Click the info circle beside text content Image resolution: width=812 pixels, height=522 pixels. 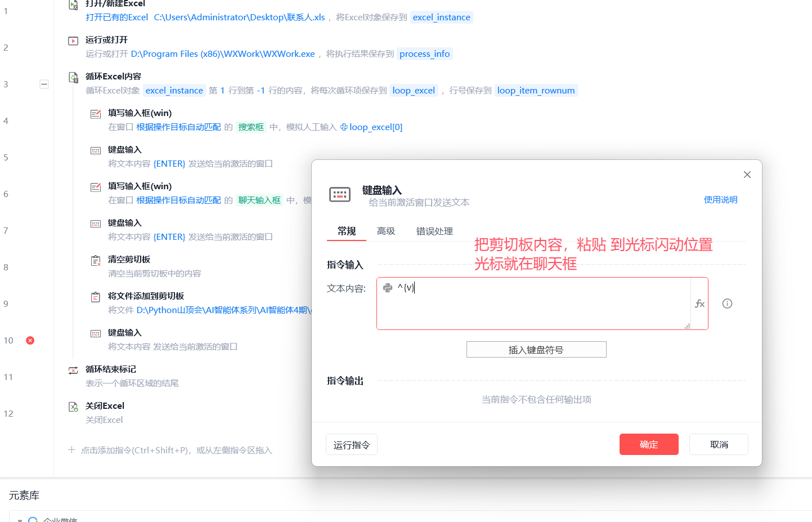point(727,304)
